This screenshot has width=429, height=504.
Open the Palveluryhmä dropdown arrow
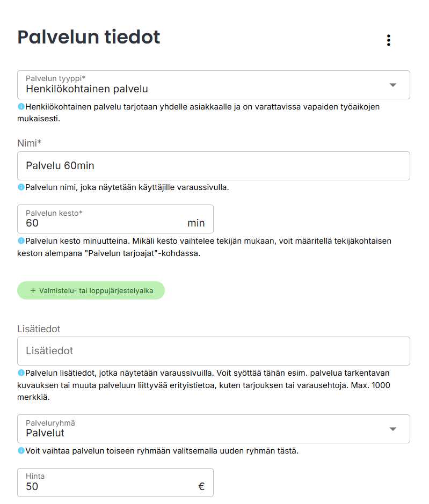392,429
